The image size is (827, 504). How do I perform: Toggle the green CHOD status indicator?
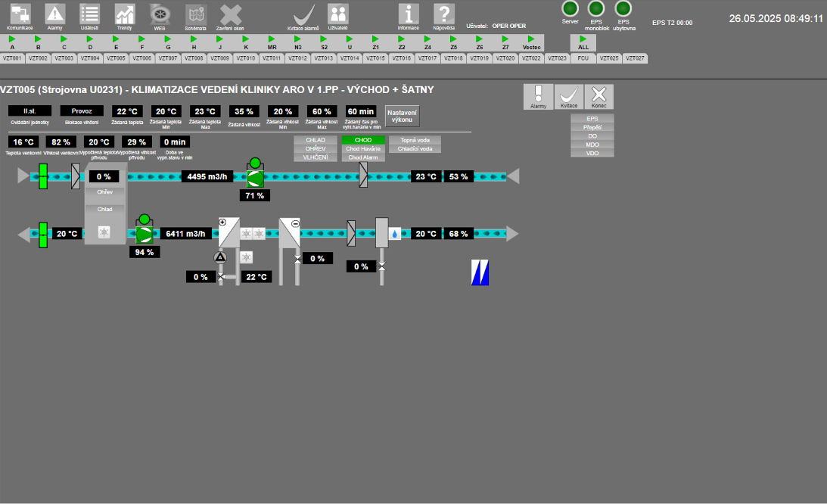click(x=363, y=140)
